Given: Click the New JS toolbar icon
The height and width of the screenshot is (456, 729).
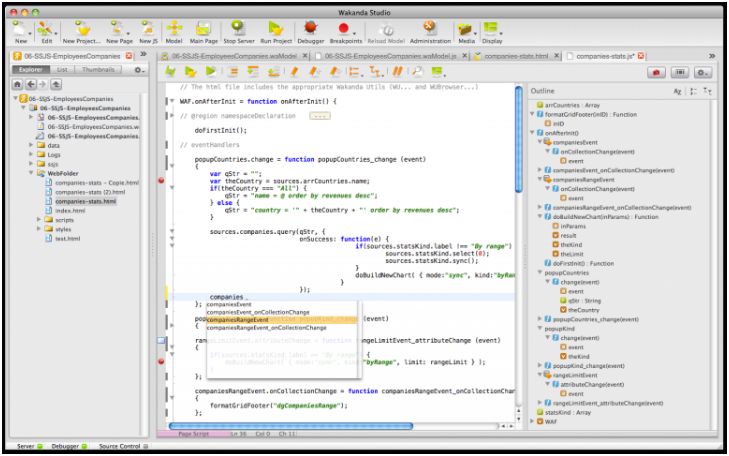Looking at the screenshot, I should pyautogui.click(x=148, y=29).
